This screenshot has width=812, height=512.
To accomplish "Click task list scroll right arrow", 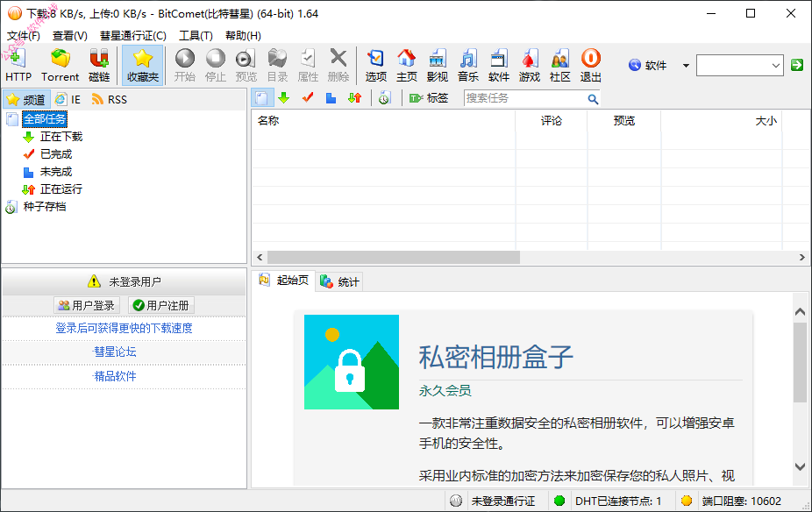I will 801,257.
